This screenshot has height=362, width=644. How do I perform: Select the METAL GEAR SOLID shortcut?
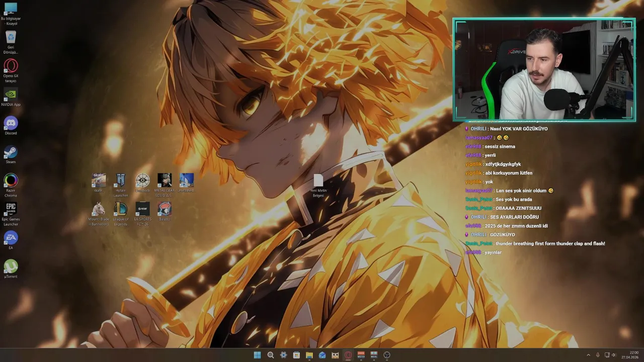(x=165, y=186)
